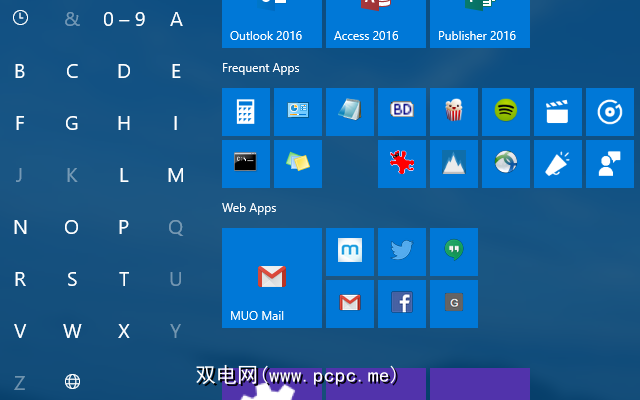Open the Command Prompt tile
Image resolution: width=640 pixels, height=400 pixels.
(x=246, y=164)
